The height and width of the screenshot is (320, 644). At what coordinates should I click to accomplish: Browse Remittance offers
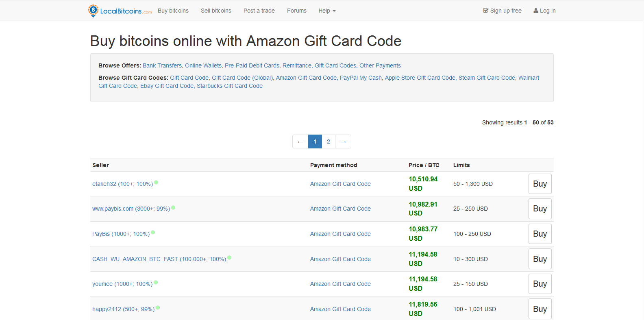[297, 65]
